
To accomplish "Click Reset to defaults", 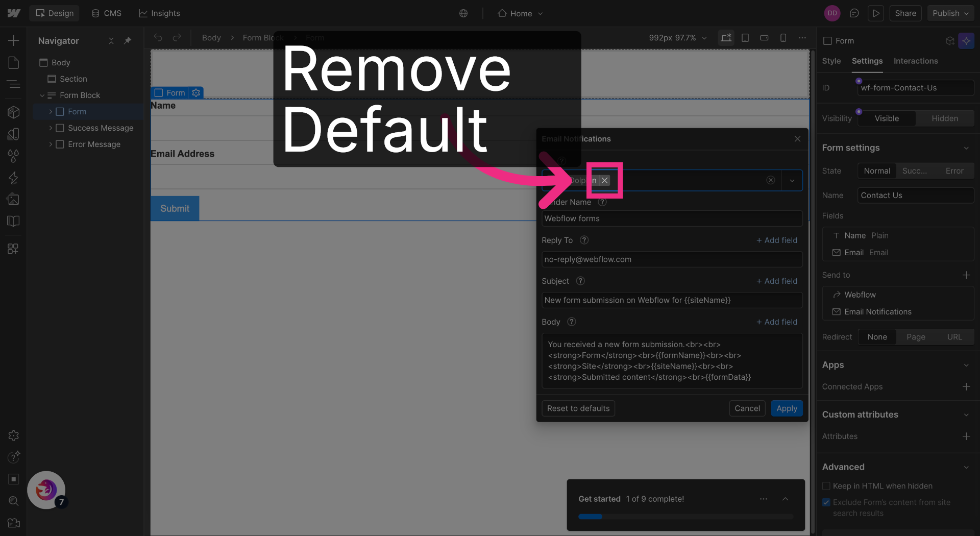I will 578,408.
